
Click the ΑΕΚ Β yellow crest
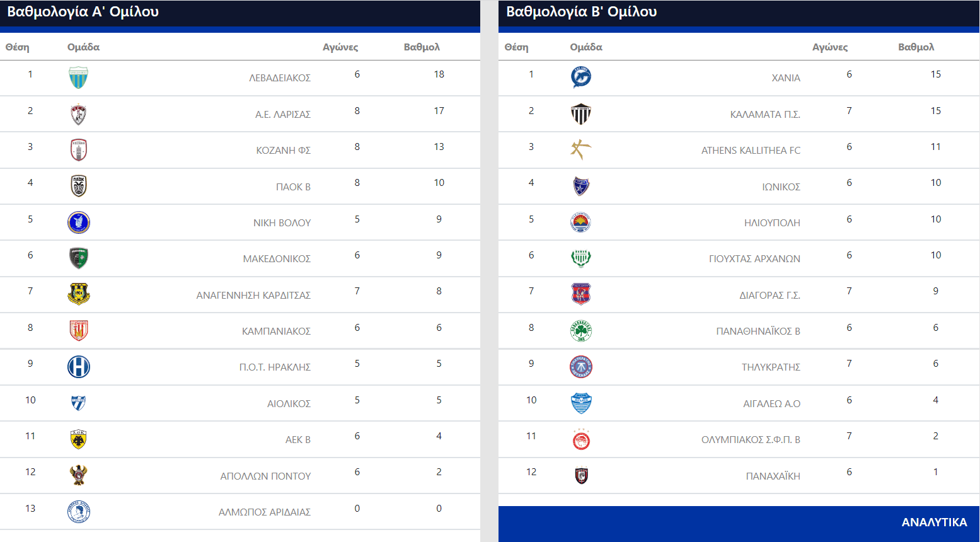point(78,439)
